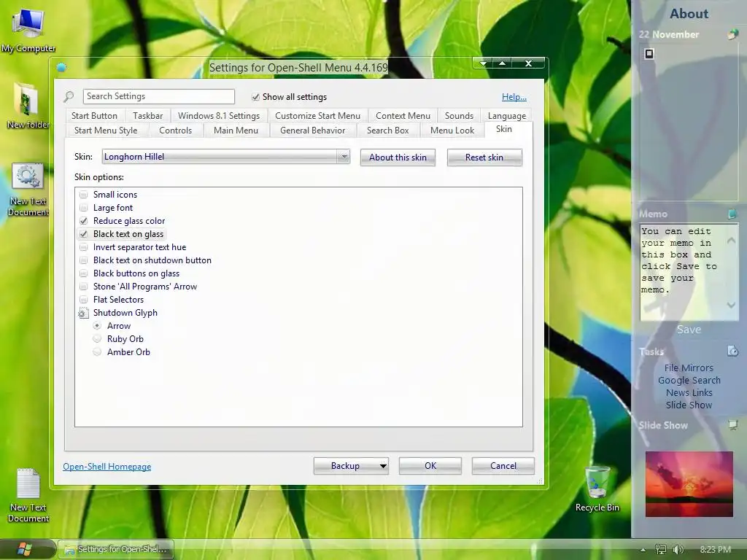747x560 pixels.
Task: Uncheck Black text on glass
Action: [x=83, y=234]
